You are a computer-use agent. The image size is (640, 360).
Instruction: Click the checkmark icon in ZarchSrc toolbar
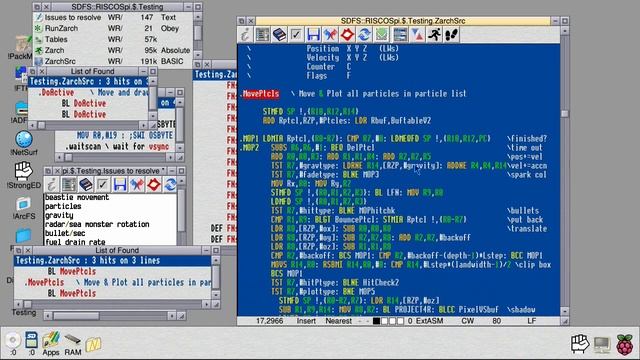coord(296,35)
